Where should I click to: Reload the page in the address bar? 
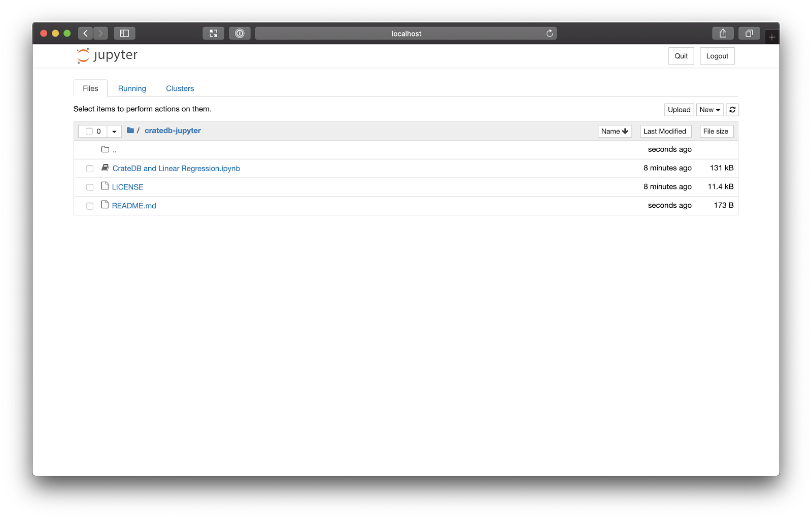coord(549,34)
